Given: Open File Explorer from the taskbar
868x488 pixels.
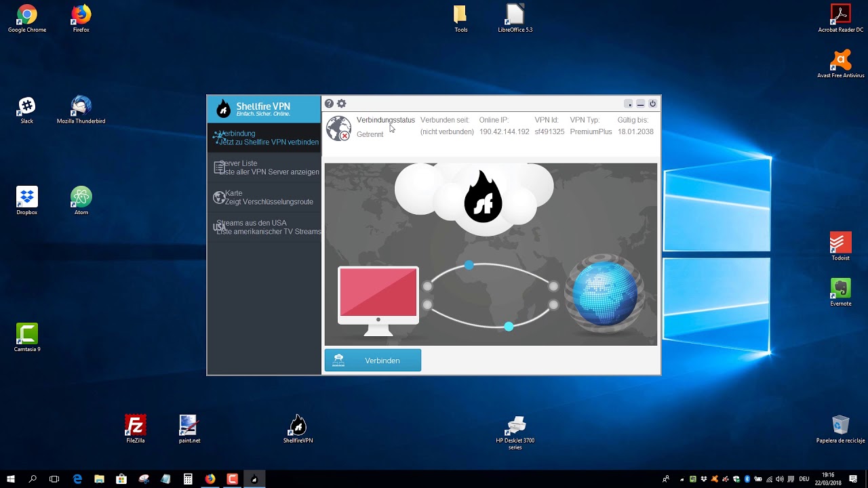Looking at the screenshot, I should (99, 479).
